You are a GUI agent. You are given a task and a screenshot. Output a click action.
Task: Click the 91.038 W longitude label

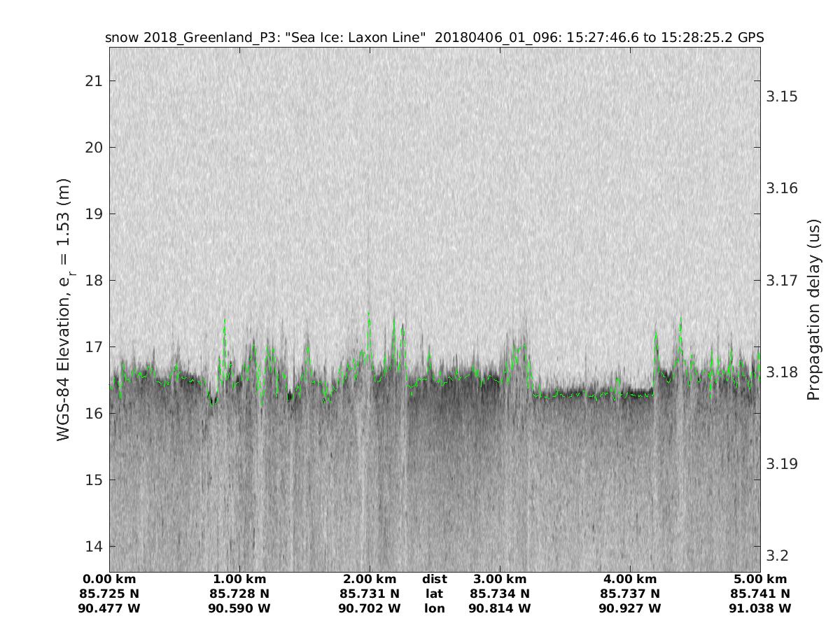[x=760, y=609]
